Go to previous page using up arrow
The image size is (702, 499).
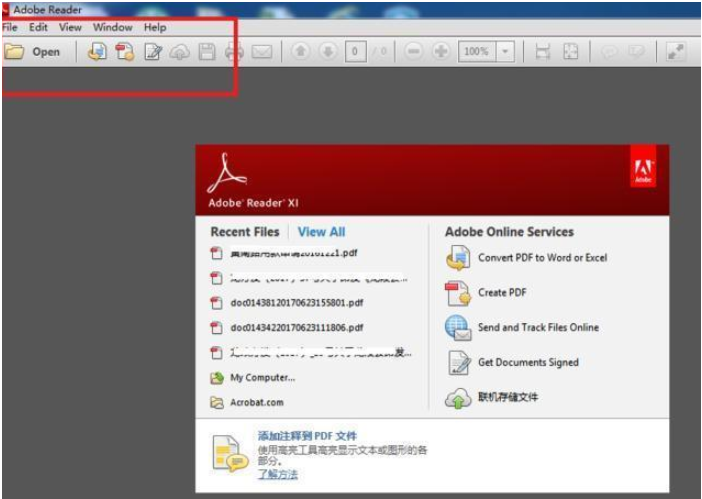click(301, 51)
